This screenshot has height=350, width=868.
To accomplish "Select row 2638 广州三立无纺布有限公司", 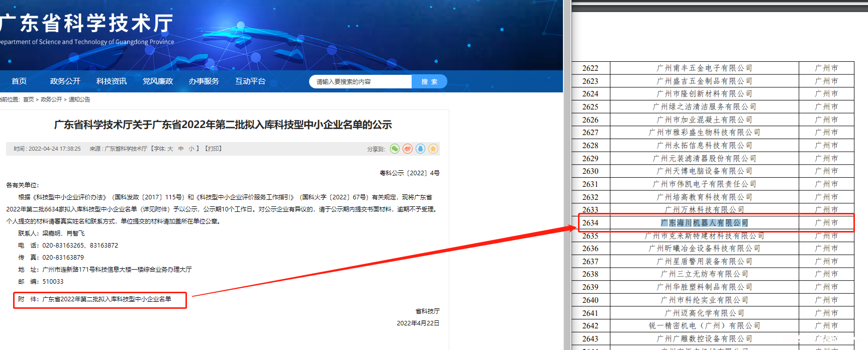I will coord(713,274).
